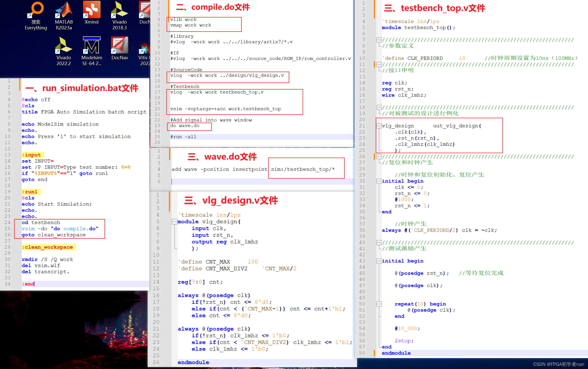Click the endmodule line in testbench_top.v
This screenshot has height=369, width=588.
pos(396,353)
